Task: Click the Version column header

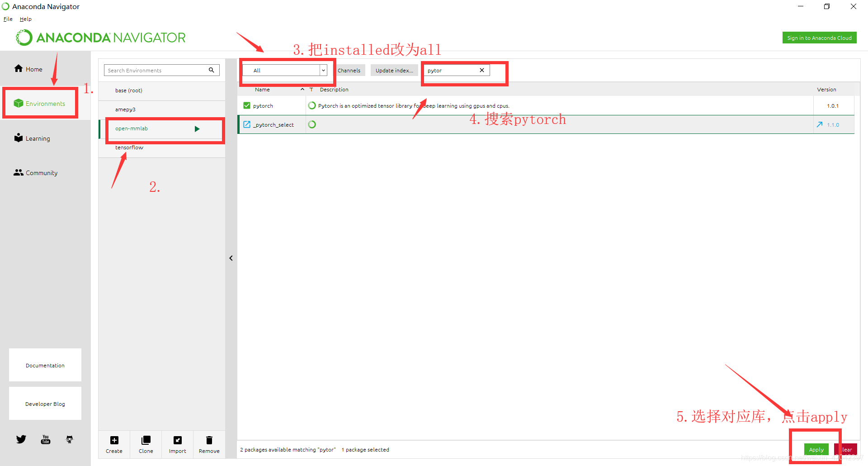Action: click(826, 90)
